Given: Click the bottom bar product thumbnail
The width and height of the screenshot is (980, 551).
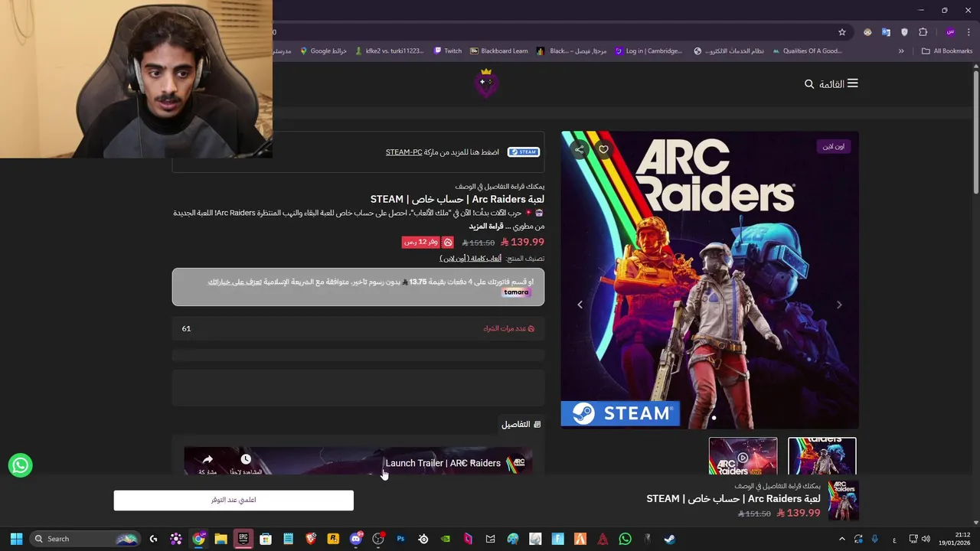Looking at the screenshot, I should [x=843, y=500].
